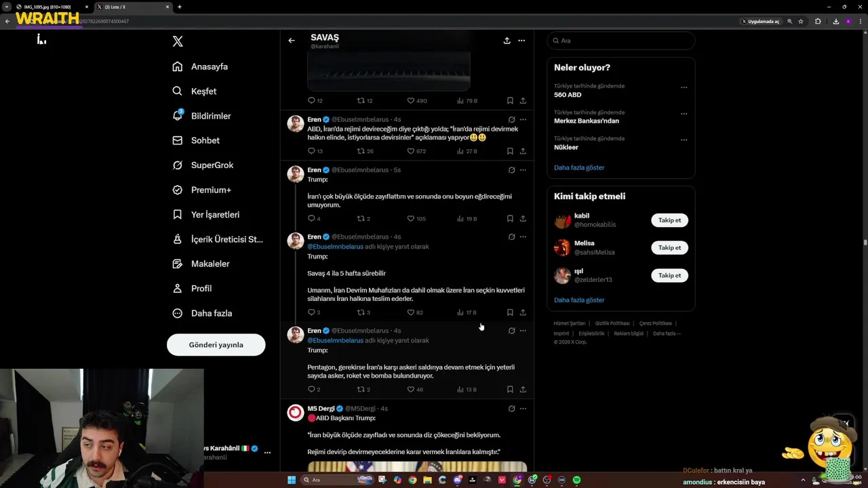This screenshot has height=488, width=868.
Task: Click Daha fazla göster under Kimi takip etmeli
Action: (x=579, y=300)
